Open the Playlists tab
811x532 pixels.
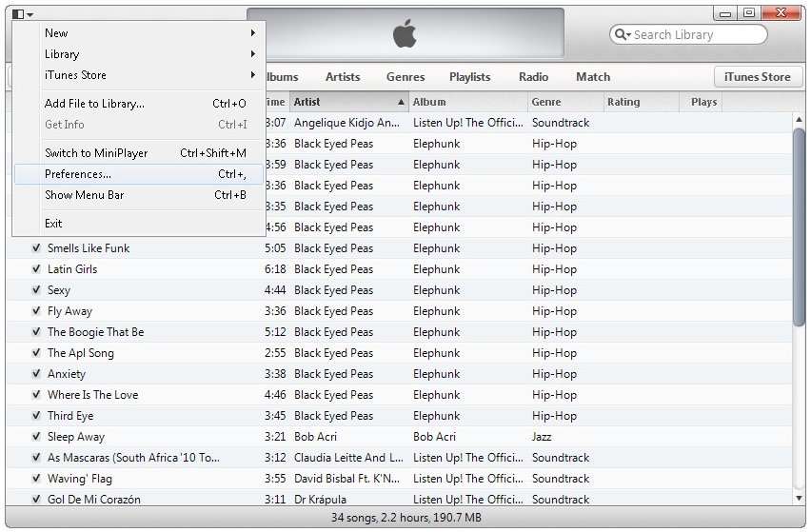coord(469,77)
